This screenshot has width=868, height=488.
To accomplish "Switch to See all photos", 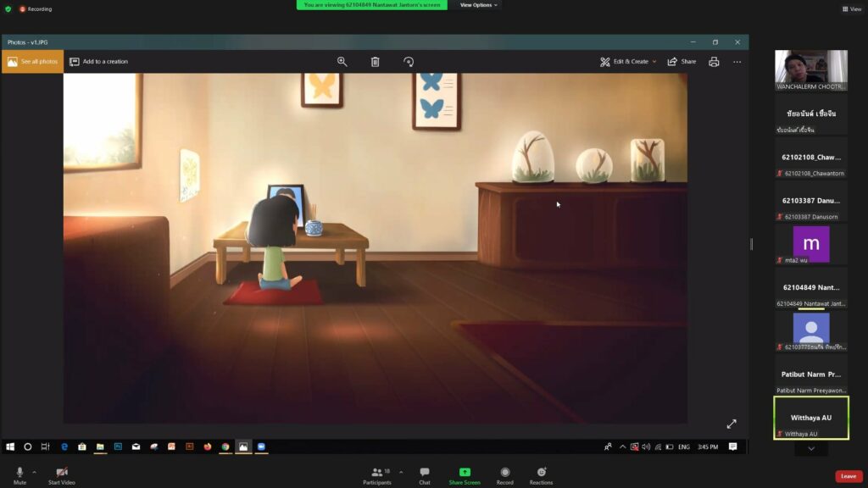I will (x=33, y=61).
